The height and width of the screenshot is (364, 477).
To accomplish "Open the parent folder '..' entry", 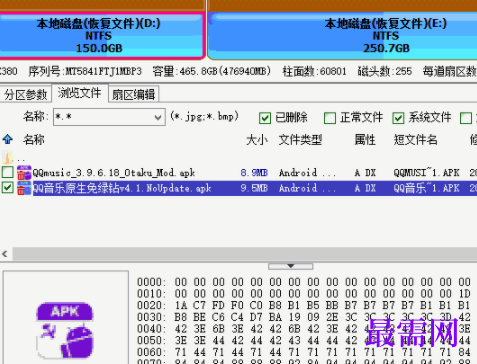I will click(x=13, y=158).
